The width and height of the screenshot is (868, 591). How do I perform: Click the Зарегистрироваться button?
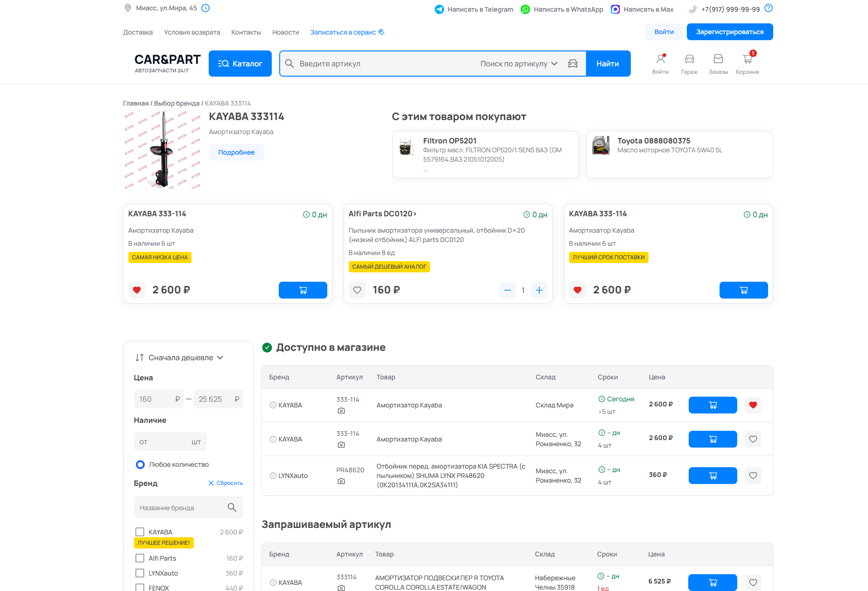coord(729,32)
